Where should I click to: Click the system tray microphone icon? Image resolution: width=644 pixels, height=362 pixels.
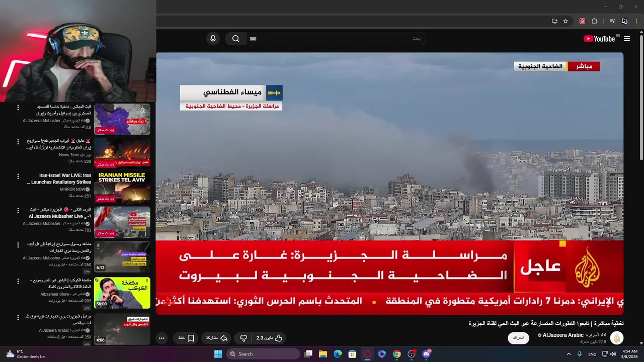click(580, 354)
